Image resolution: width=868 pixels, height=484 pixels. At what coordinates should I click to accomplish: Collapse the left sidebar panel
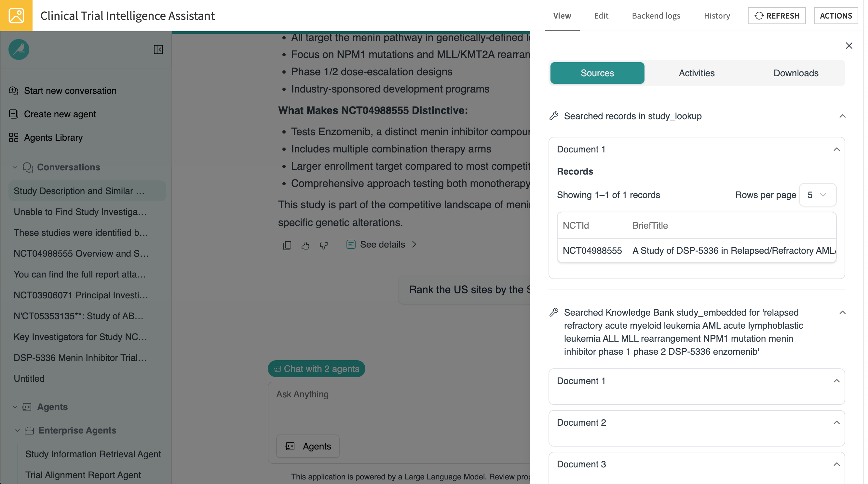coord(158,50)
